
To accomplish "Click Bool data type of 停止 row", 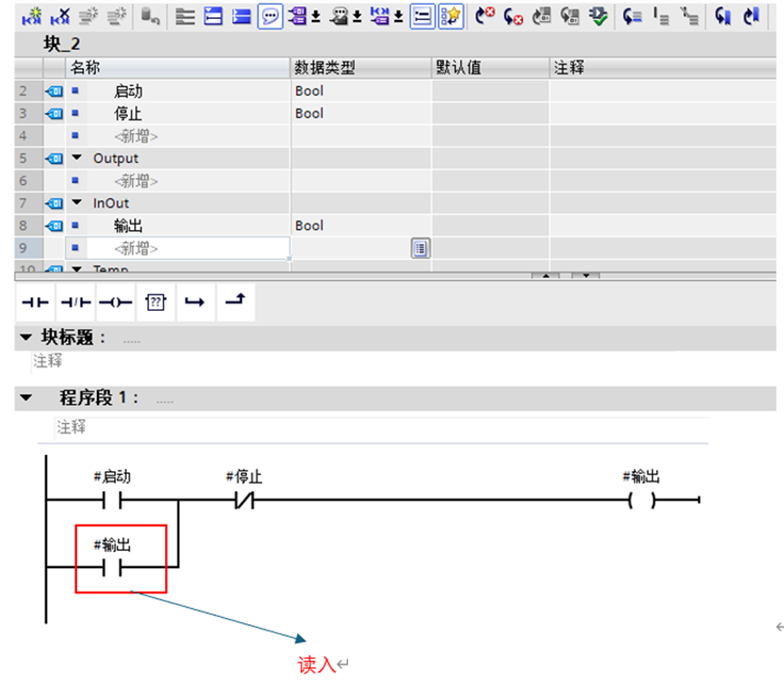I will point(309,113).
